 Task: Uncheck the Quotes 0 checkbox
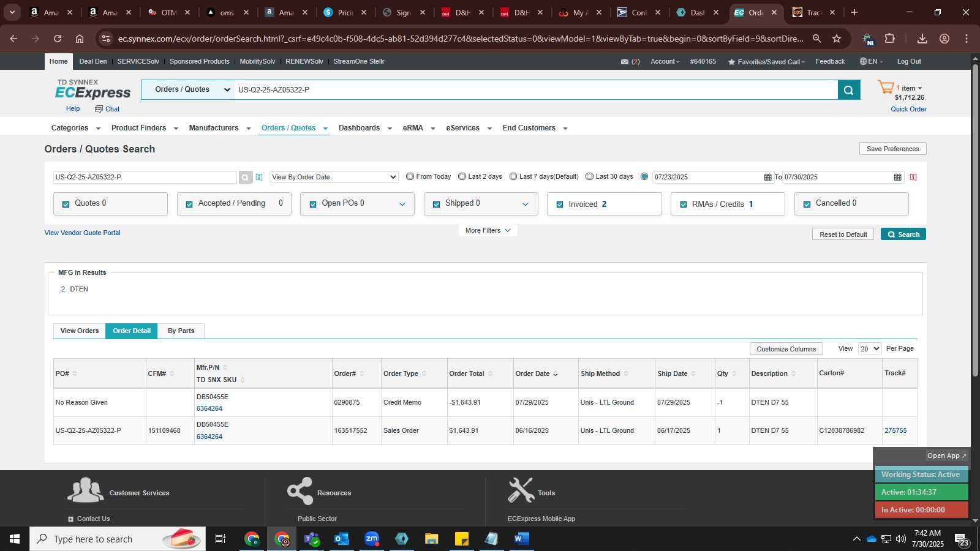coord(66,204)
